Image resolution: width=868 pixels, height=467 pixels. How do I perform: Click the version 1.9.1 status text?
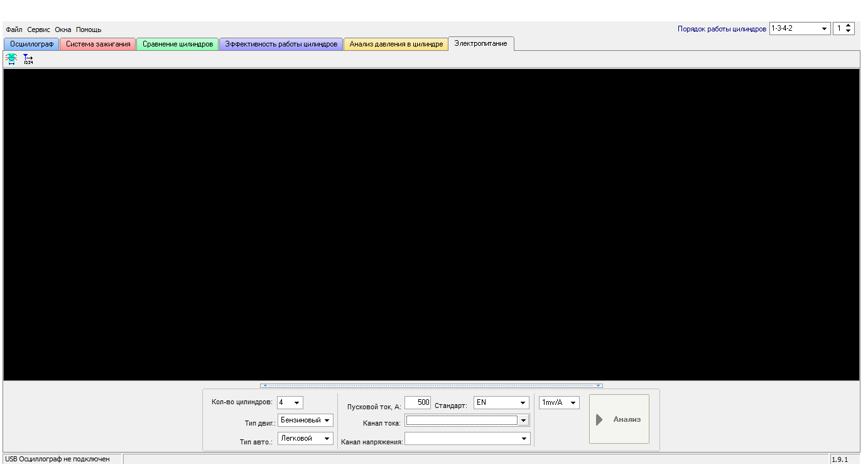(x=840, y=459)
